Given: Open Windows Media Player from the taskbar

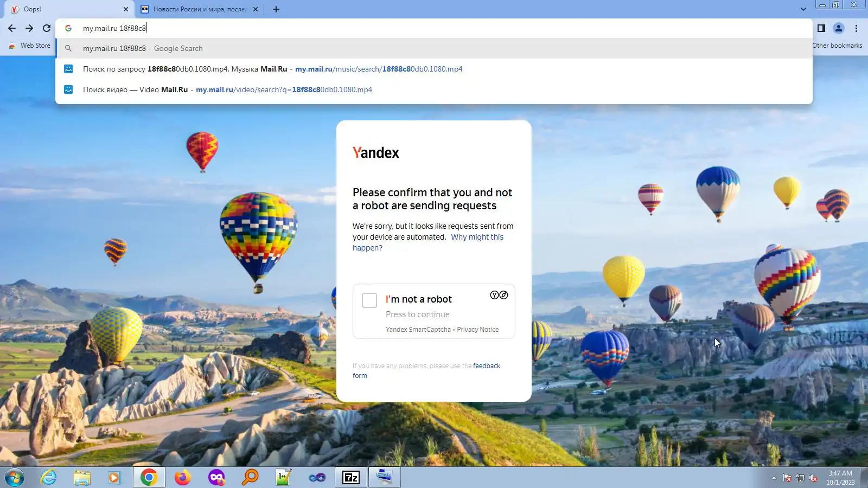Looking at the screenshot, I should (x=115, y=478).
